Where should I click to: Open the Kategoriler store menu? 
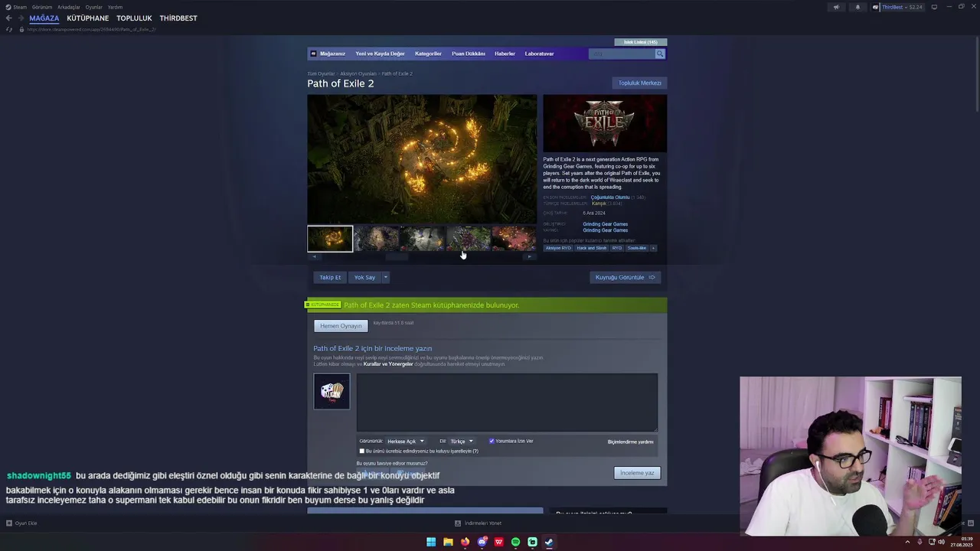point(428,54)
